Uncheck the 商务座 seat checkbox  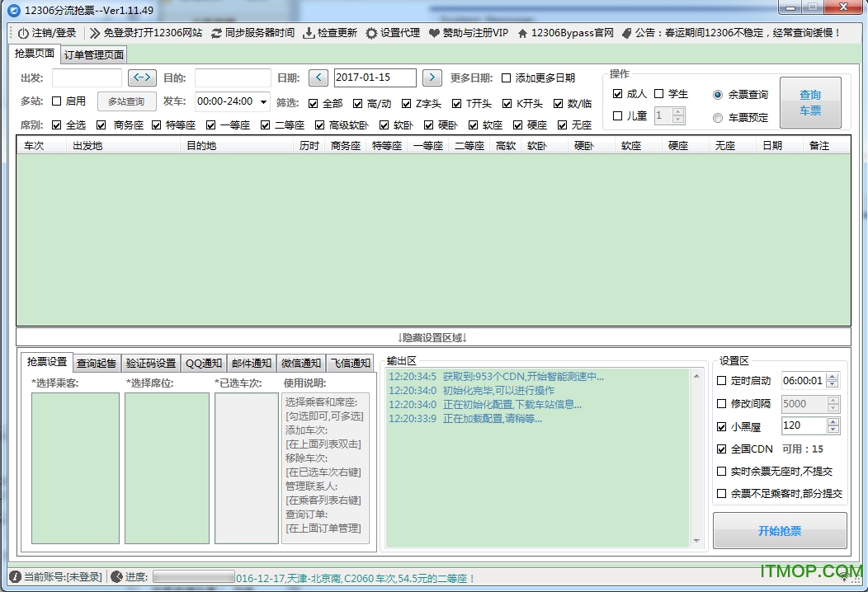(x=101, y=125)
